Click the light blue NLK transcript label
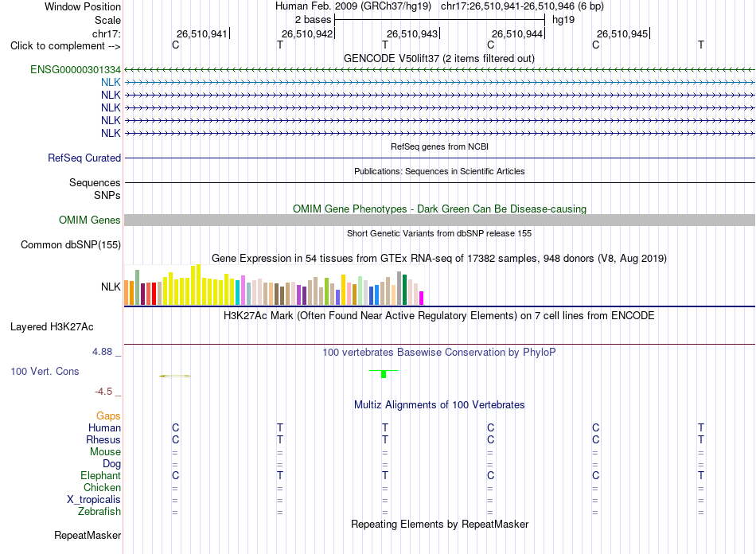This screenshot has width=756, height=554. click(x=111, y=82)
